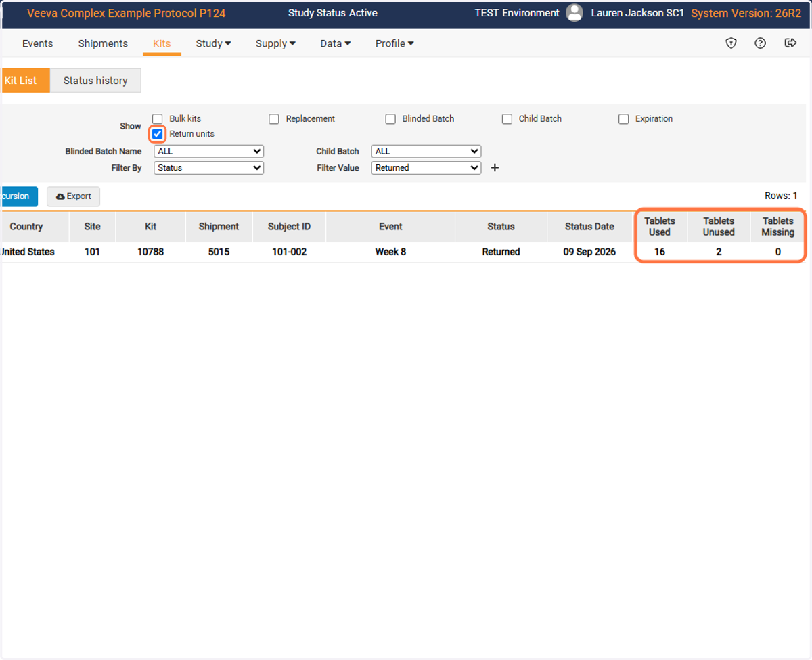This screenshot has height=660, width=812.
Task: Switch to the Kit List tab
Action: click(x=24, y=81)
